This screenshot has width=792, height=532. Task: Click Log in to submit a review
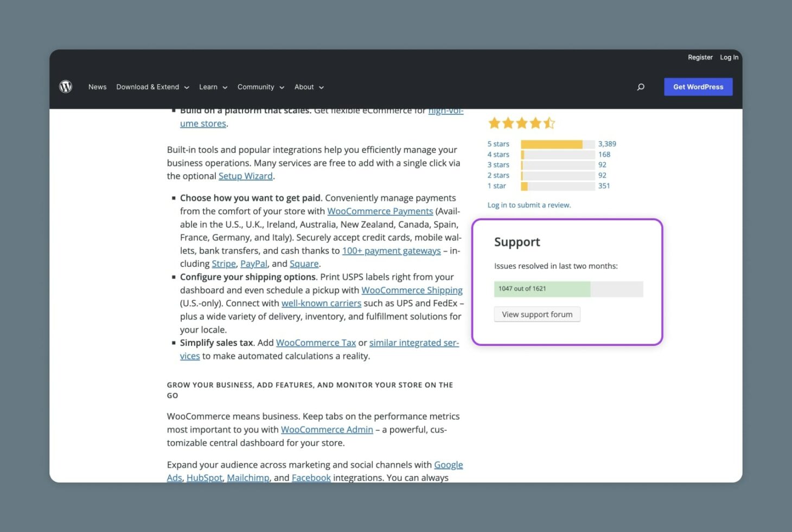(529, 205)
